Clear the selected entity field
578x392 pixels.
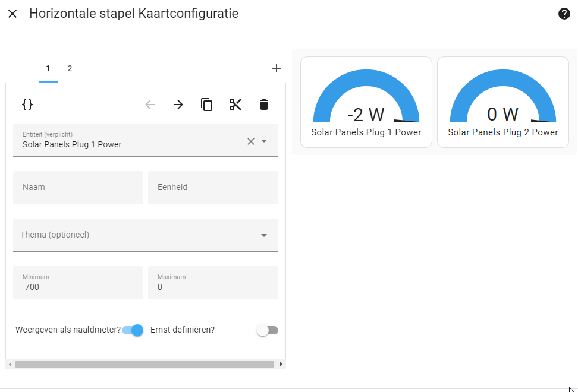tap(251, 141)
